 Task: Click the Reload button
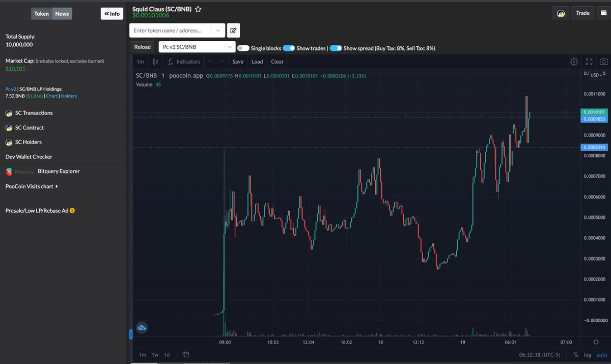click(x=142, y=47)
